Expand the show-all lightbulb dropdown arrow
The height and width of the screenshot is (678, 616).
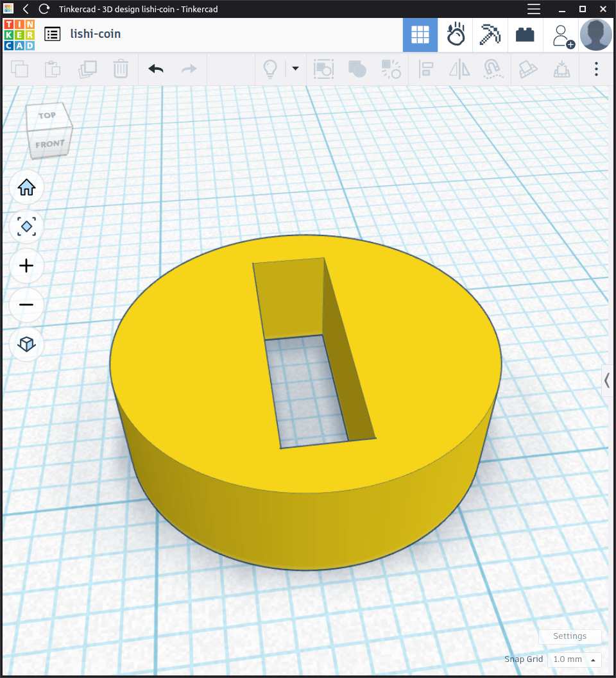point(295,69)
